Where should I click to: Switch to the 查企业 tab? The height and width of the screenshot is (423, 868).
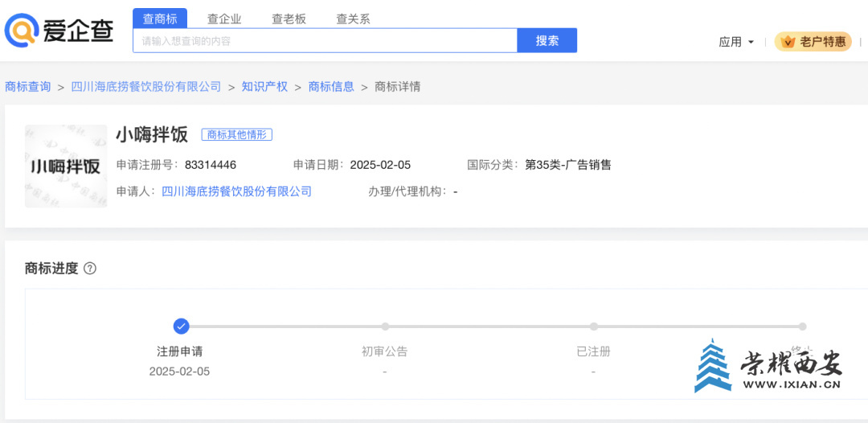[x=224, y=18]
